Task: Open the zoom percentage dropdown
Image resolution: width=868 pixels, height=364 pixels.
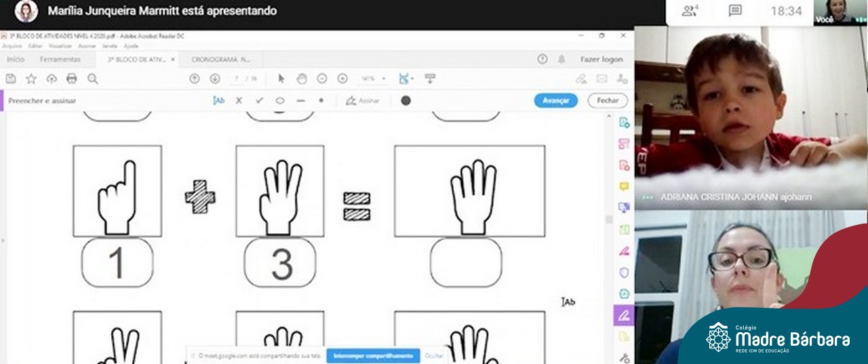Action: (373, 79)
